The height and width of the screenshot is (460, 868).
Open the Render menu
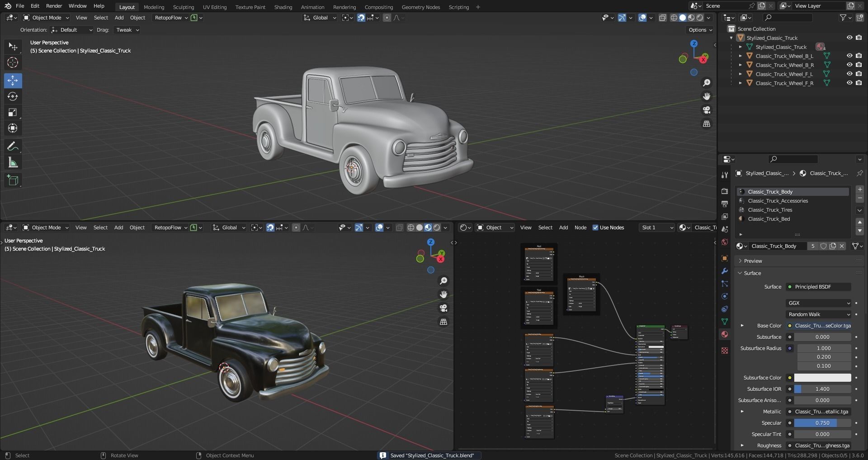point(54,6)
